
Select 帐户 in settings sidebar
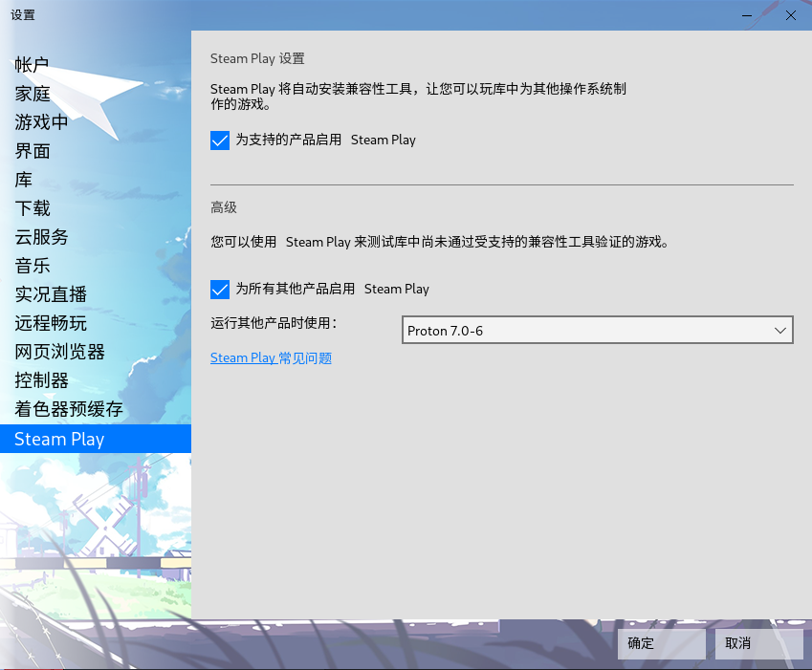[32, 65]
